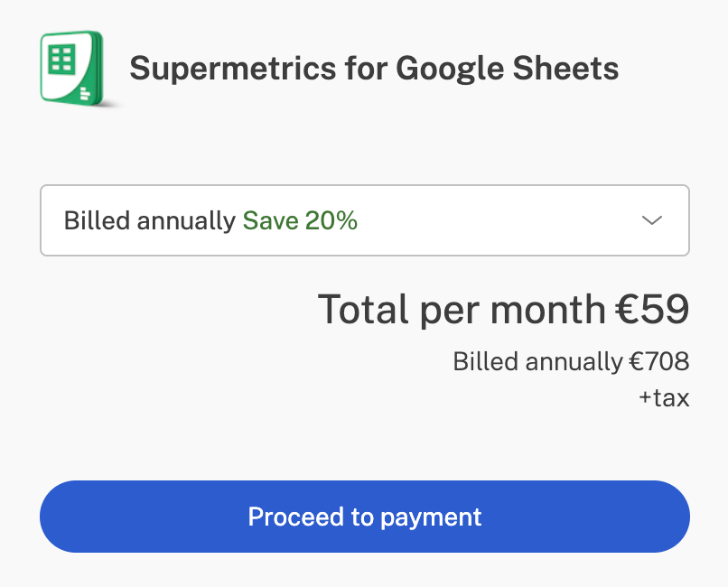Click the word Sheets in the title
728x587 pixels.
point(565,69)
